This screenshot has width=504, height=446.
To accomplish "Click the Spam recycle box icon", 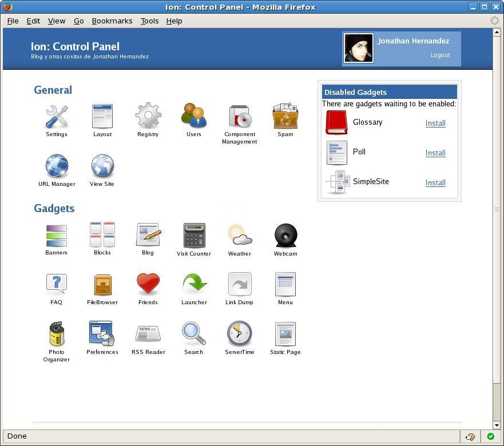I will click(285, 117).
